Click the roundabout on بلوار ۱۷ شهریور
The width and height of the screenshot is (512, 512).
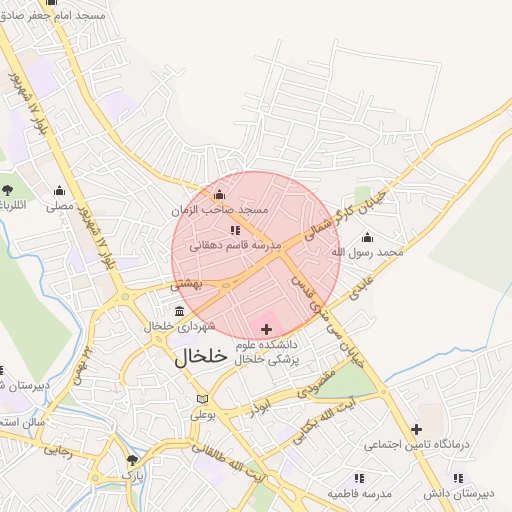click(x=125, y=296)
